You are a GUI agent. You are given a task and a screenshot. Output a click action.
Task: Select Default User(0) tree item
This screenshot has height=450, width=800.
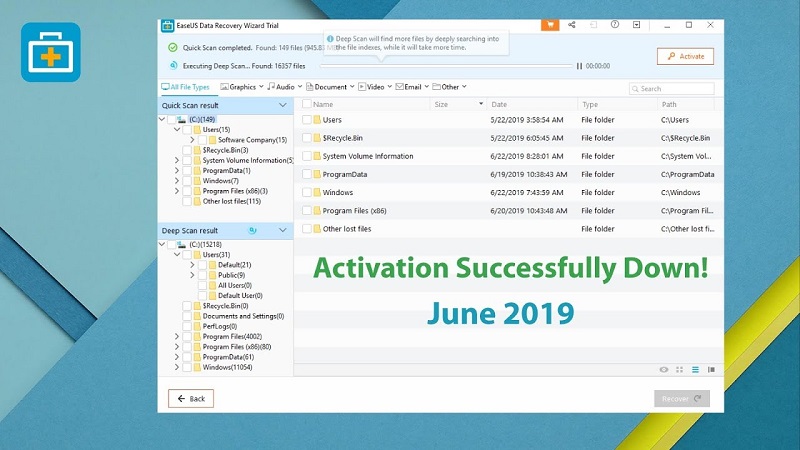pyautogui.click(x=240, y=295)
